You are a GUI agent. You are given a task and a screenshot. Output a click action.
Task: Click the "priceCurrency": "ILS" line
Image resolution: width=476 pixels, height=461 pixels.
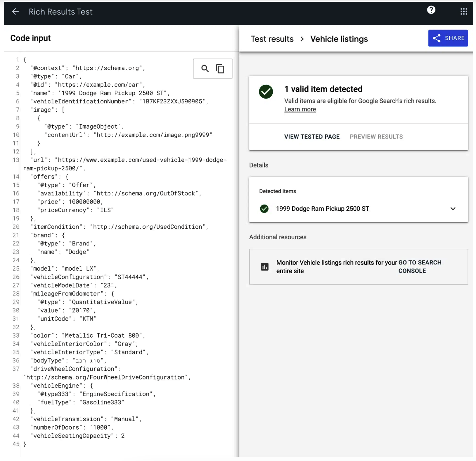coord(75,210)
